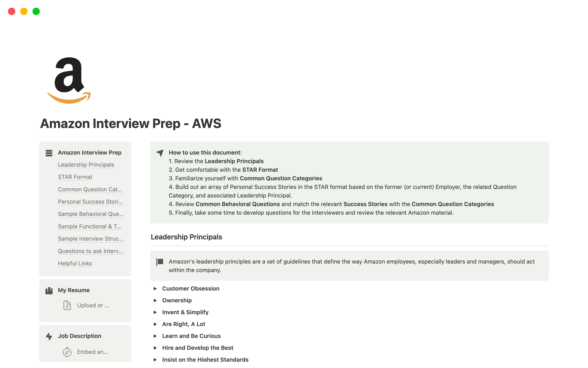Select the STAR Format sidebar item

click(75, 177)
